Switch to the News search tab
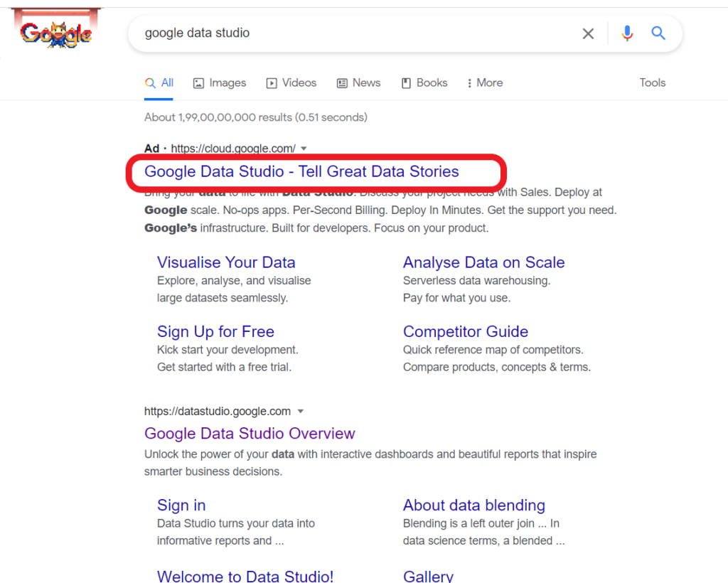Image resolution: width=728 pixels, height=583 pixels. 365,83
